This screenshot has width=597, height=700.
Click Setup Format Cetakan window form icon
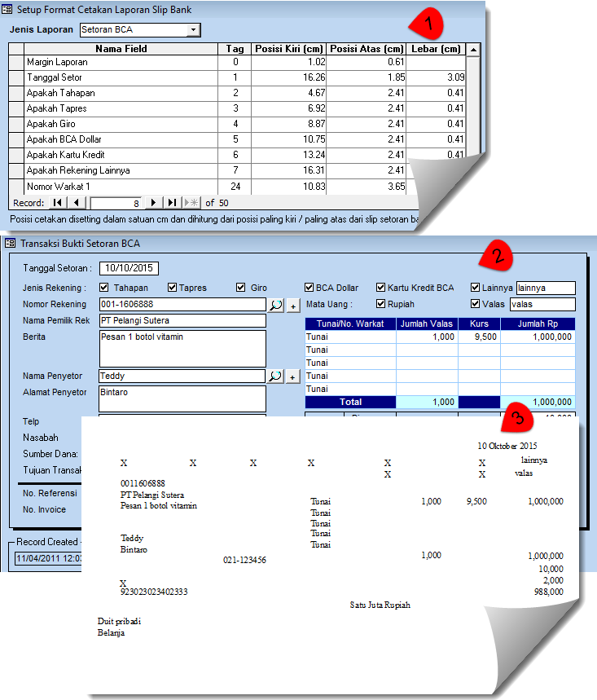click(7, 10)
